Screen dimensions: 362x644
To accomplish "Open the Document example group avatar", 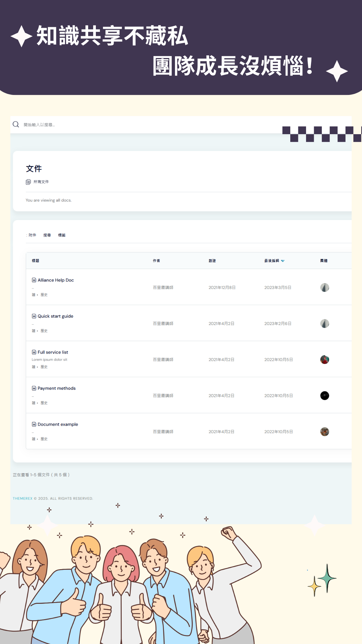I will [x=324, y=432].
